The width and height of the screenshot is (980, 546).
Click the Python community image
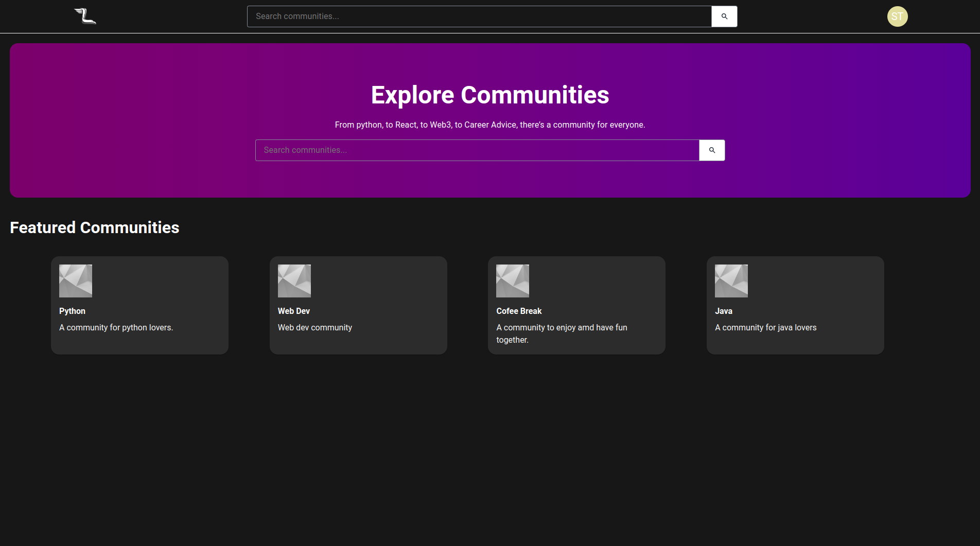(x=75, y=280)
